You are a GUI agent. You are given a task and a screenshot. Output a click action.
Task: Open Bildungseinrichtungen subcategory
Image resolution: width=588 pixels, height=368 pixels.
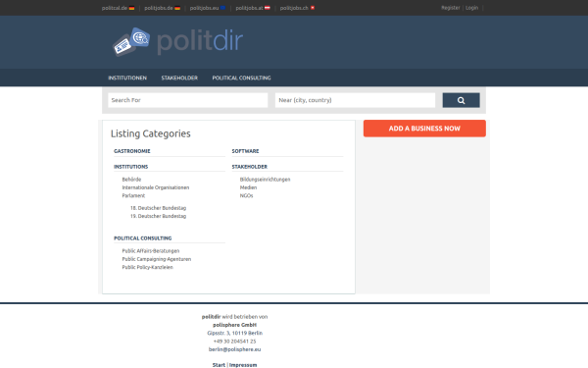click(266, 180)
